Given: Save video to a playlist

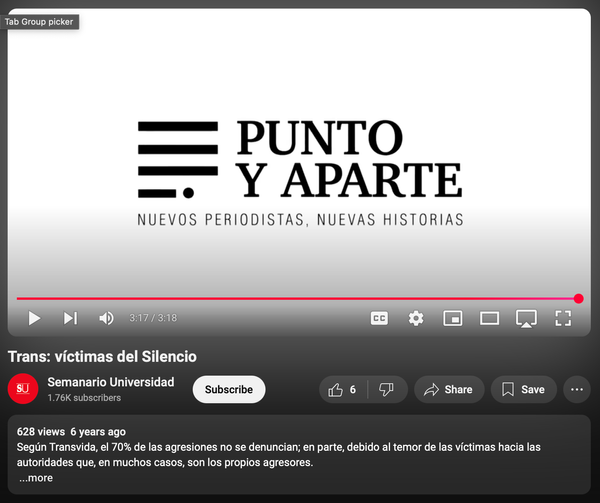Looking at the screenshot, I should click(x=523, y=389).
